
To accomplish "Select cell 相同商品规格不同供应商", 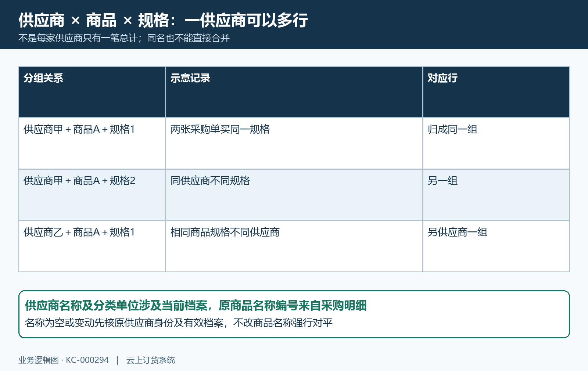I will (x=294, y=246).
